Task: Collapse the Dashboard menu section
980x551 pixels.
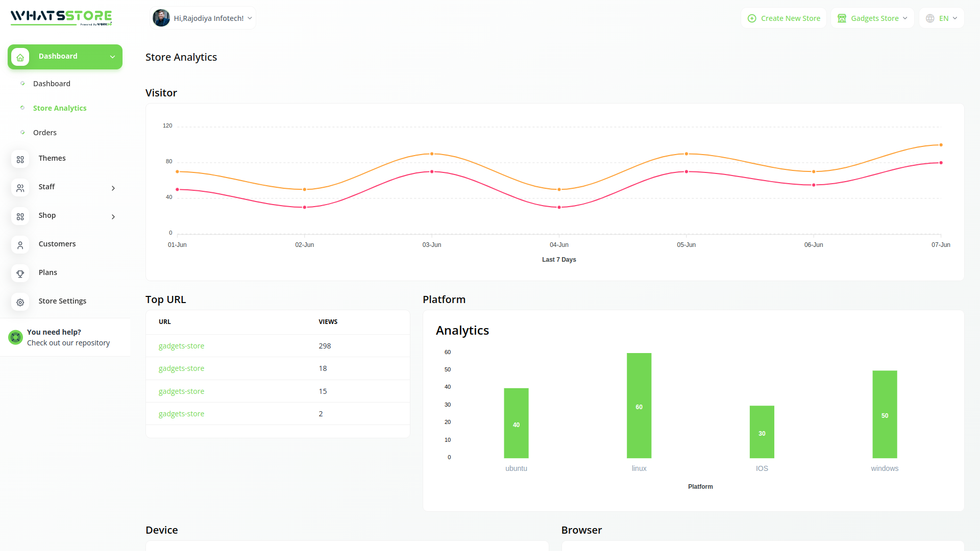Action: [x=113, y=57]
